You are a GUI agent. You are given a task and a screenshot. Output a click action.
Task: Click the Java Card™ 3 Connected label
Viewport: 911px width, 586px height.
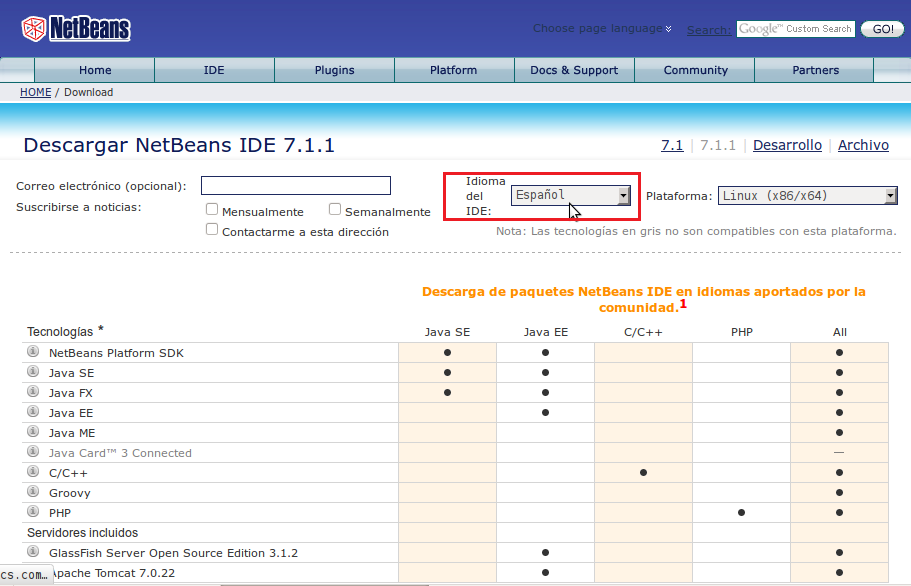click(x=120, y=453)
